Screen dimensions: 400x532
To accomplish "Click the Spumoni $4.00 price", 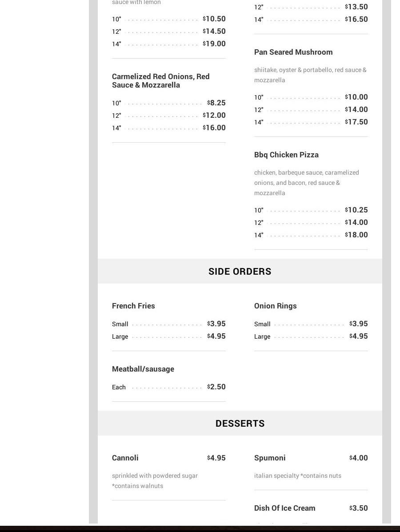I will (x=359, y=458).
